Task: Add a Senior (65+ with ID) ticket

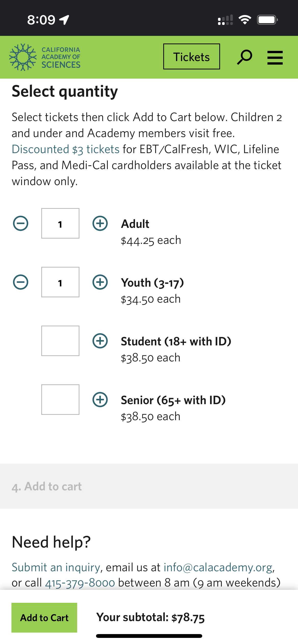Action: point(100,400)
